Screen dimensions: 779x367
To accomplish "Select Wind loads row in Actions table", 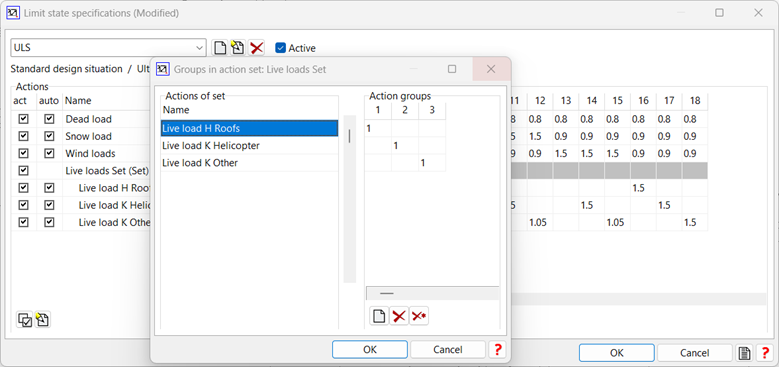I will point(90,153).
